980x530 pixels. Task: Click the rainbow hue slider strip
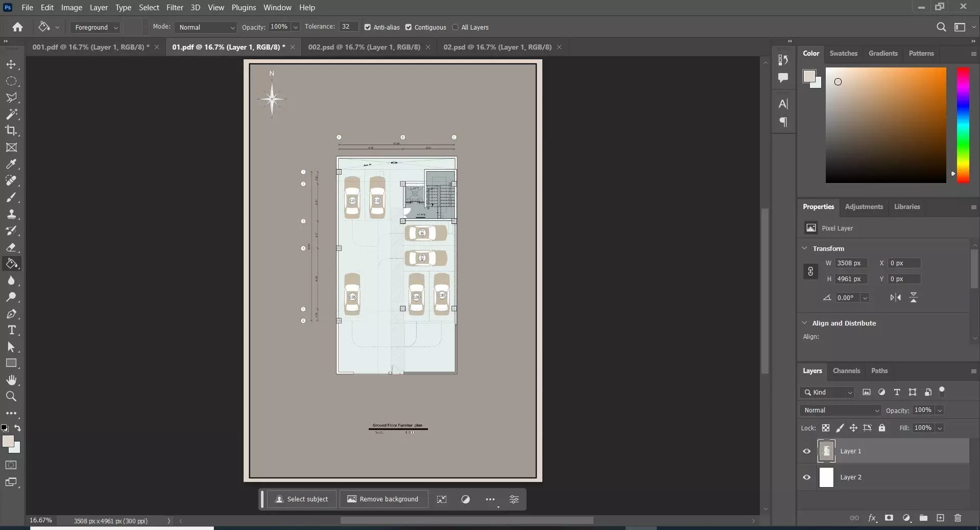pos(963,125)
